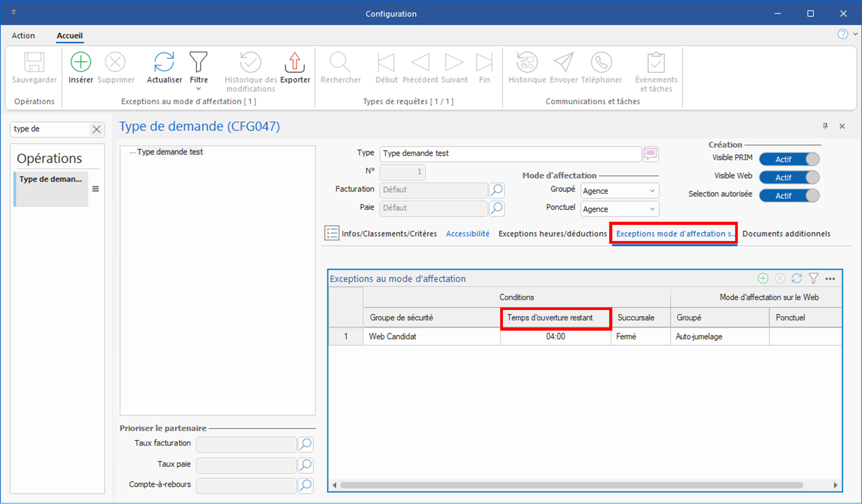
Task: Toggle the Visible Web switch
Action: click(789, 177)
